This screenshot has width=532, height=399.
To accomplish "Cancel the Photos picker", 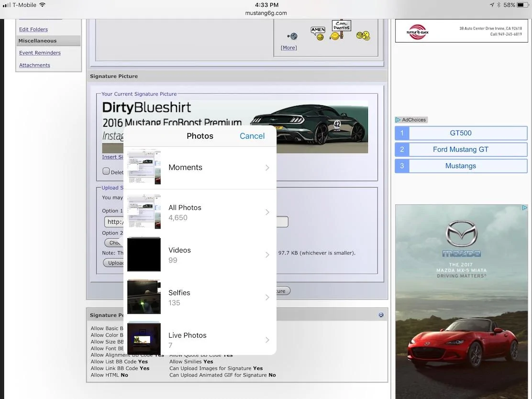I will [252, 136].
